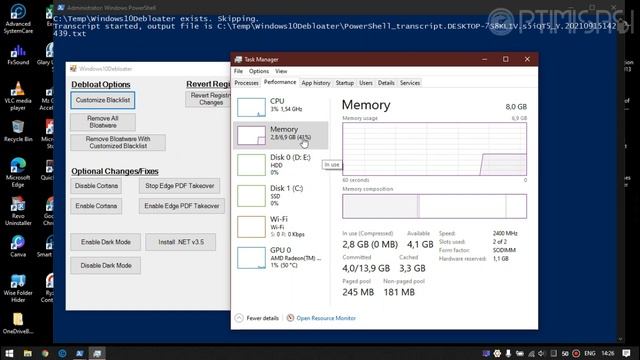640x360 pixels.
Task: Click the Wi-Fi network tray icon
Action: coord(531,353)
